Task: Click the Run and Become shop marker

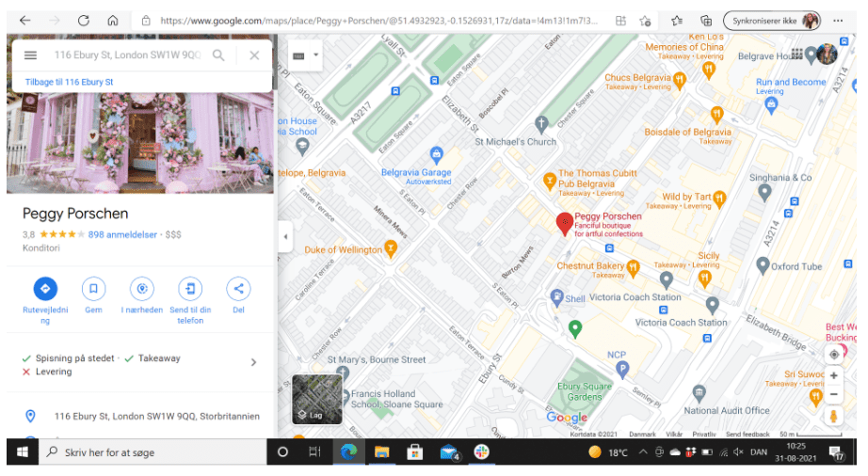Action: 771,106
